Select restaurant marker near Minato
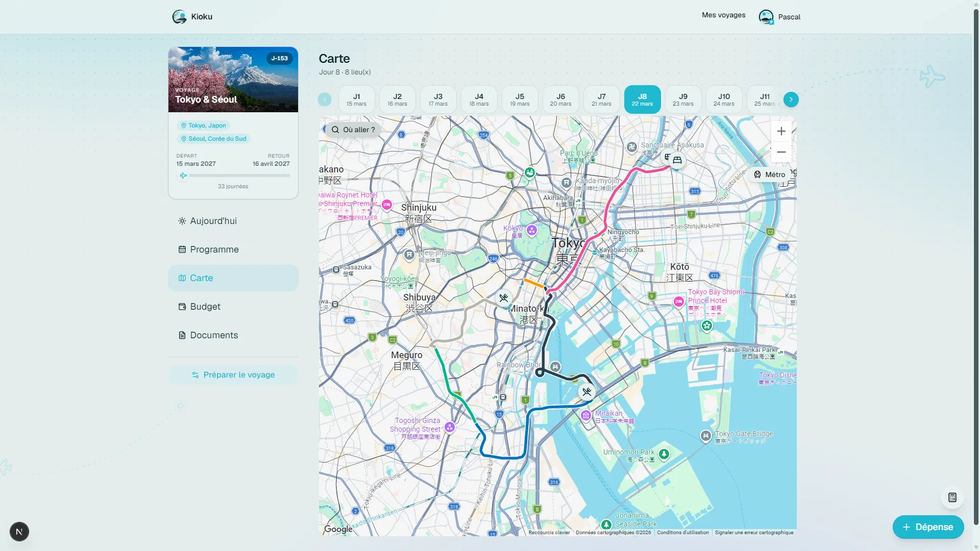980x551 pixels. (x=504, y=298)
